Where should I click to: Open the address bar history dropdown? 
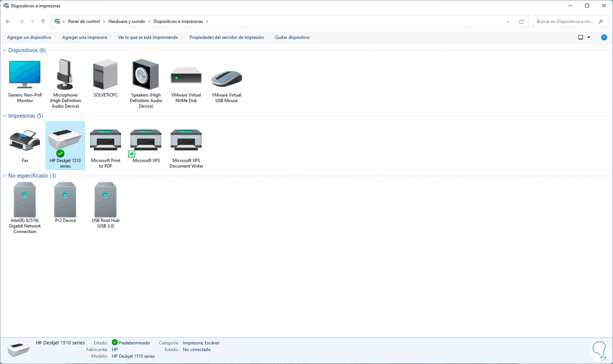point(508,22)
